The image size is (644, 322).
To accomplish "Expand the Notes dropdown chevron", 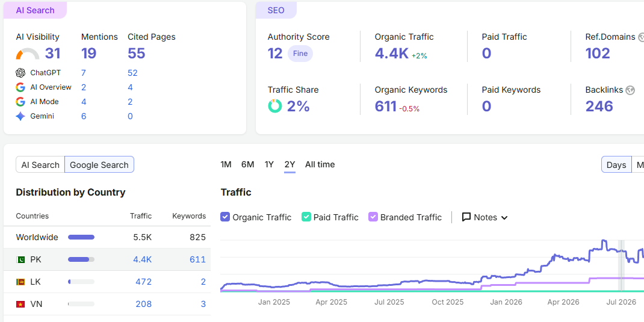I will pos(504,218).
